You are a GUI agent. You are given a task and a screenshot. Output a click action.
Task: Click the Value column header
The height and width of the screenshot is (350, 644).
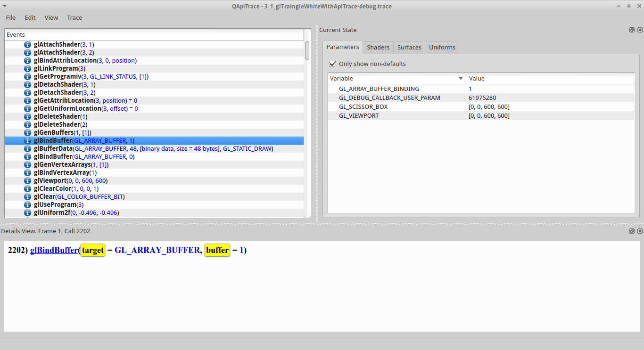coord(550,78)
